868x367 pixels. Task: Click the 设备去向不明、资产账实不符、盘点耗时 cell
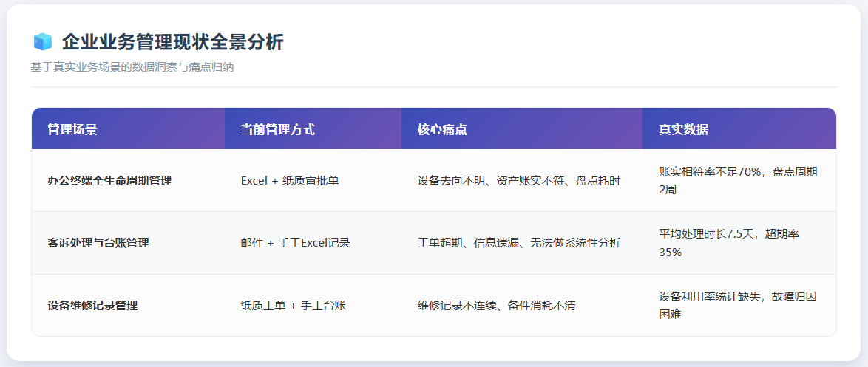pos(522,181)
